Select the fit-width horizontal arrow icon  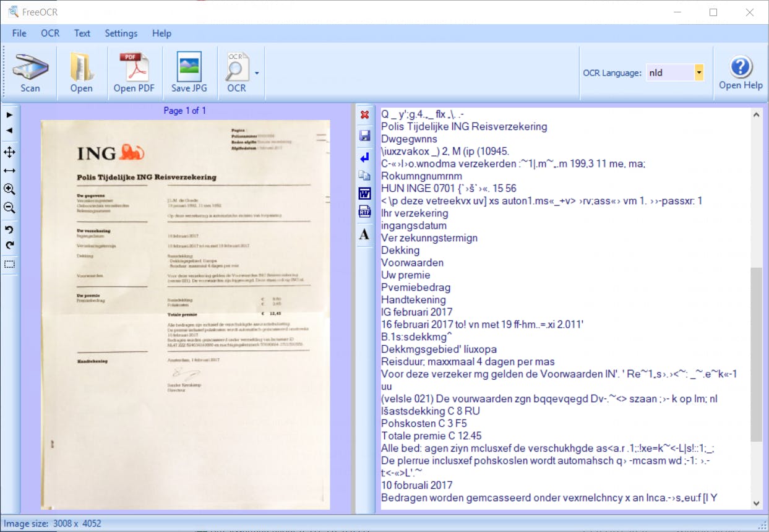[9, 171]
